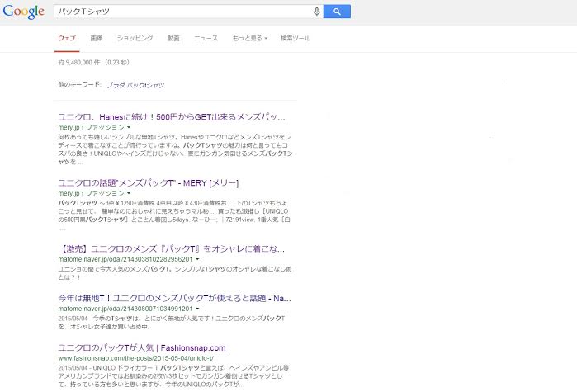577x392 pixels.
Task: Expand the もっと見る dropdown menu
Action: [250, 38]
